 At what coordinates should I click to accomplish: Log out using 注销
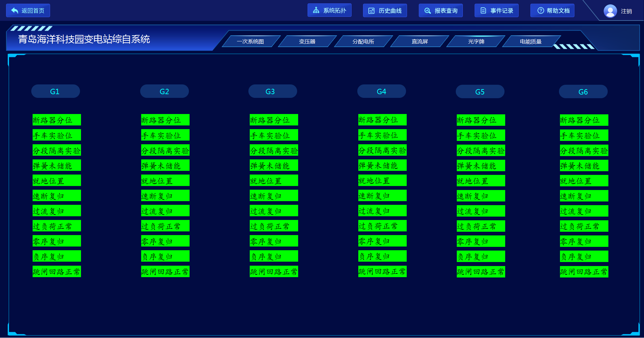tap(626, 11)
